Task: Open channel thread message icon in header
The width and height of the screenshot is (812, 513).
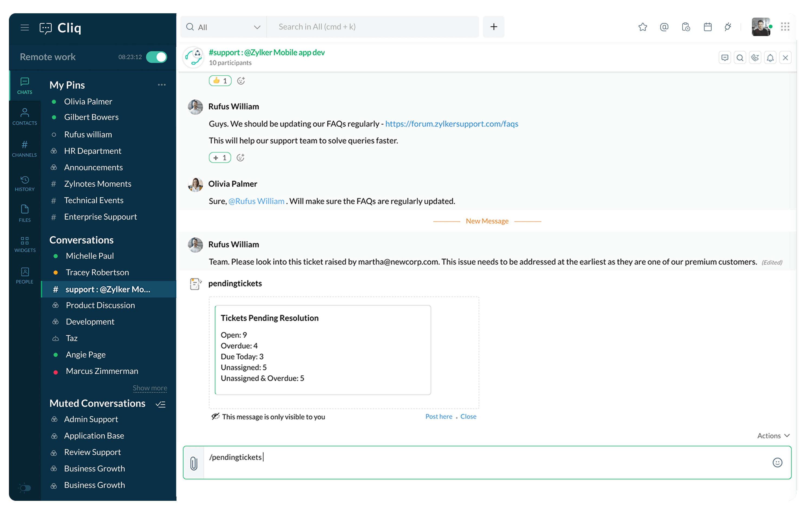Action: coord(725,58)
